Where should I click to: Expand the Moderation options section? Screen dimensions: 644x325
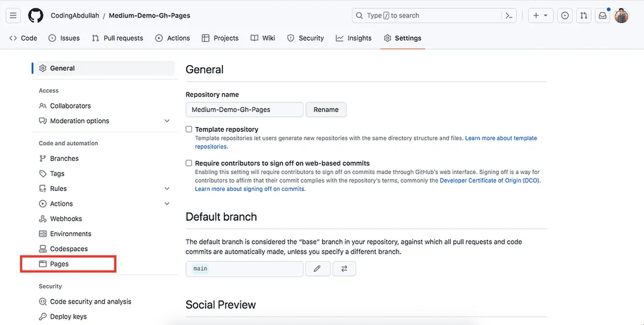(167, 121)
